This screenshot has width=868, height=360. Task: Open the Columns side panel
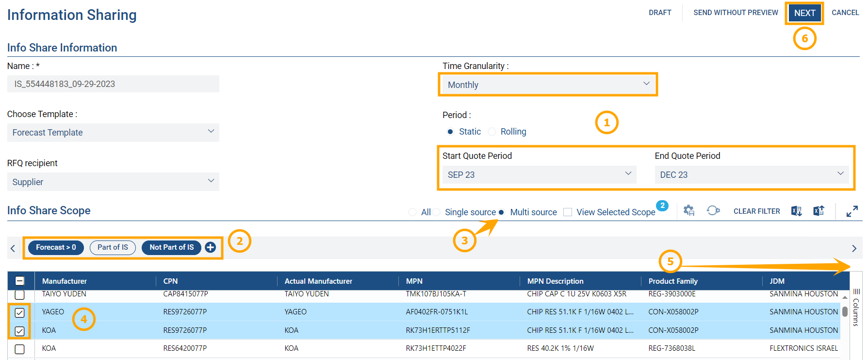pos(856,306)
